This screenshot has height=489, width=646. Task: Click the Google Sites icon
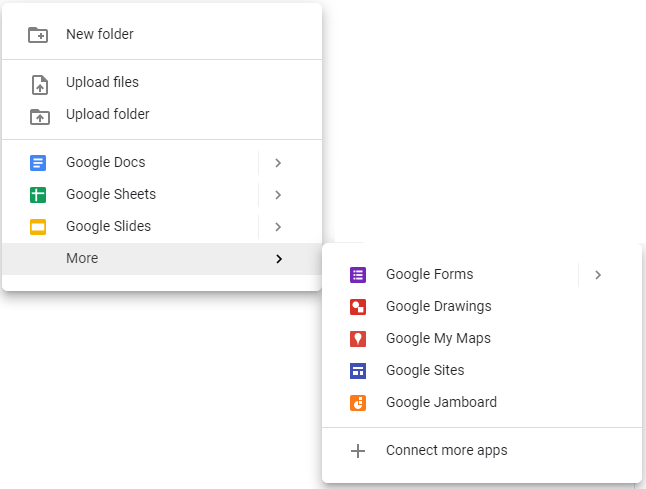coord(358,371)
